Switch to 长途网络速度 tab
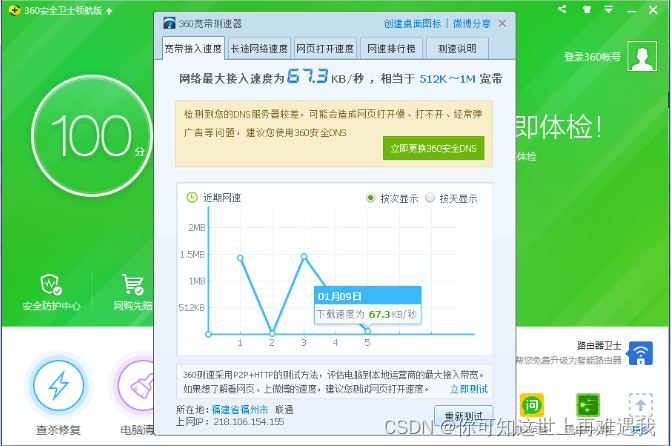Viewport: 671px width, 446px height. coord(259,48)
